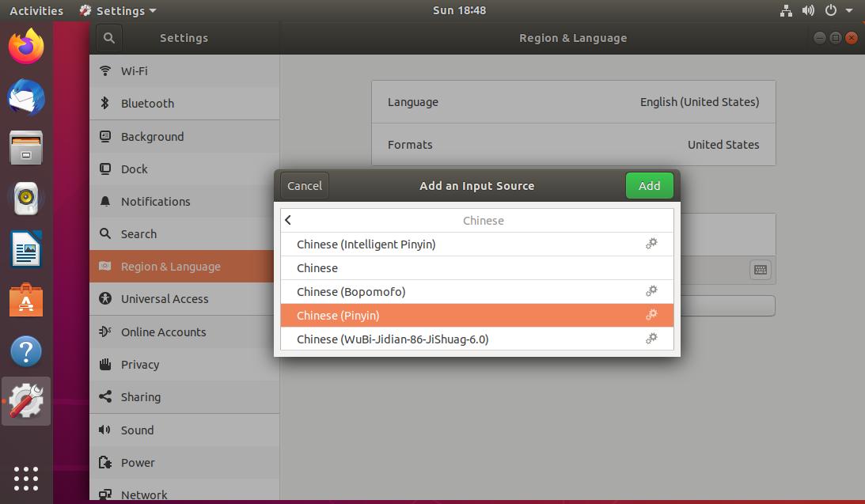Click the Show Applications grid icon
This screenshot has height=504, width=865.
coord(26,478)
